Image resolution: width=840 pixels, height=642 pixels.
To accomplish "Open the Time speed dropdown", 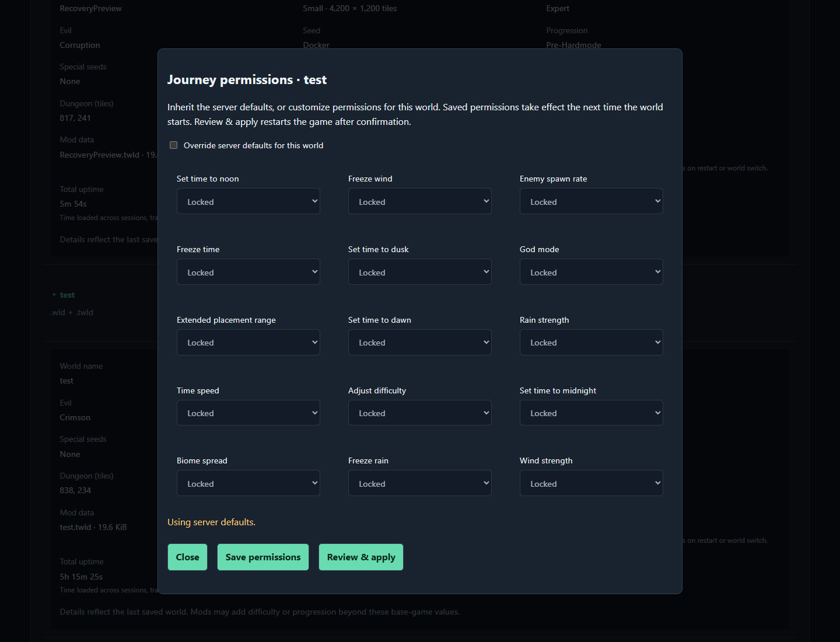I will [249, 413].
